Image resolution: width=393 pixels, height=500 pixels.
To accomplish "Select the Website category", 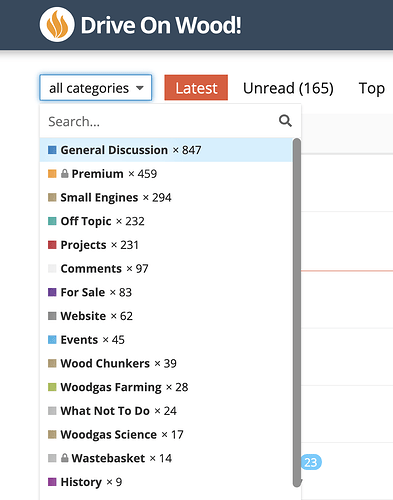I will (166, 316).
